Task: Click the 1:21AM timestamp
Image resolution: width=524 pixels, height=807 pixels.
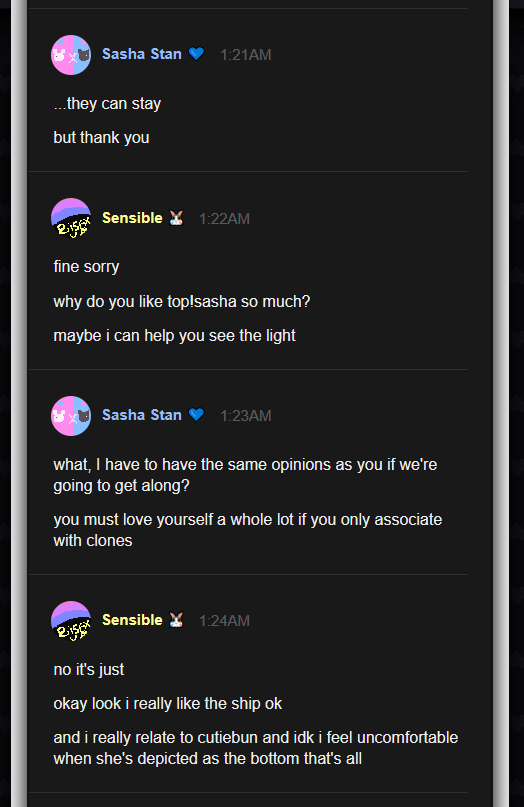Action: [x=246, y=55]
